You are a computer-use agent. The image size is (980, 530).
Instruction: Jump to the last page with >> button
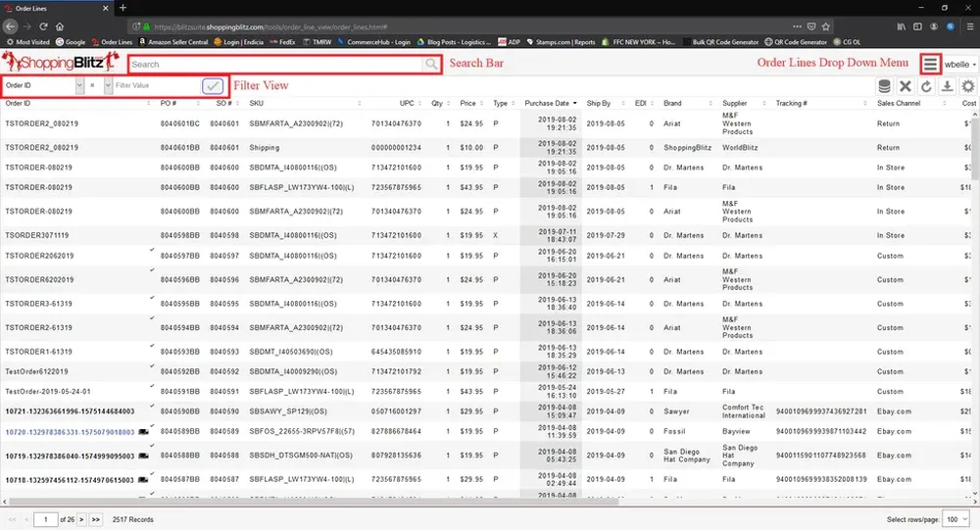pos(96,519)
